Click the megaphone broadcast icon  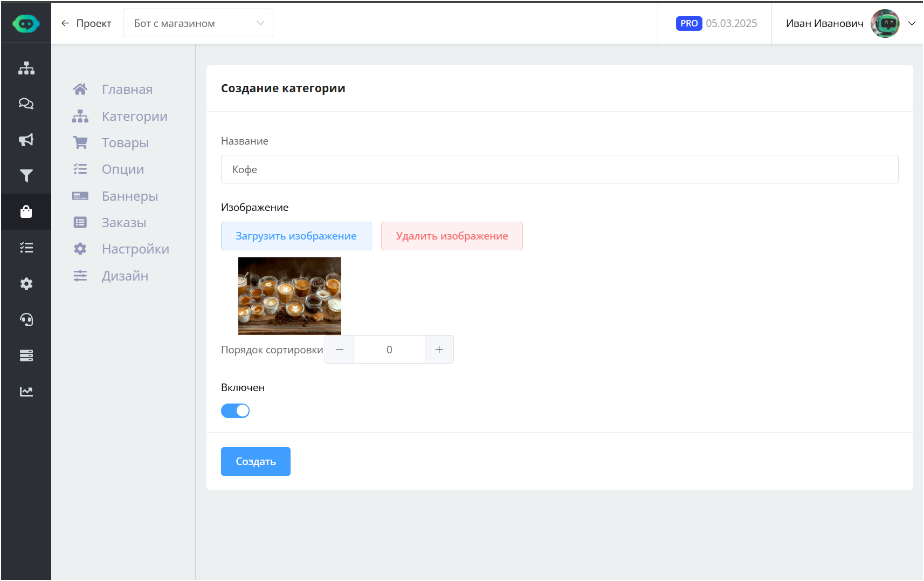[26, 140]
